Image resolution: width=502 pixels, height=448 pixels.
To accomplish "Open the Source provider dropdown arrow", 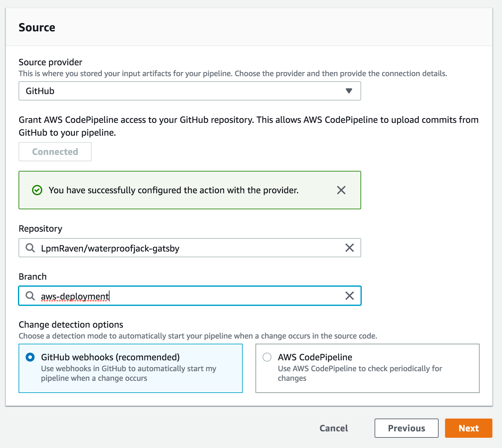I will [x=349, y=91].
